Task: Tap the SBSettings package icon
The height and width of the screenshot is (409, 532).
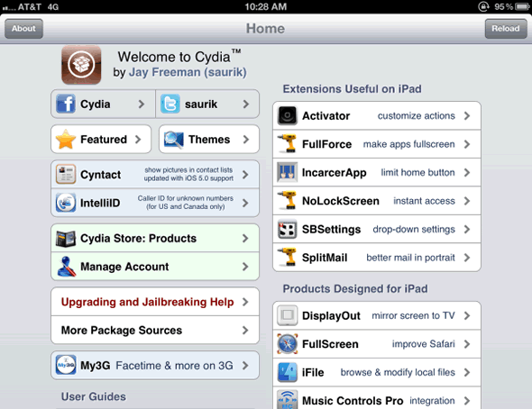Action: 288,230
